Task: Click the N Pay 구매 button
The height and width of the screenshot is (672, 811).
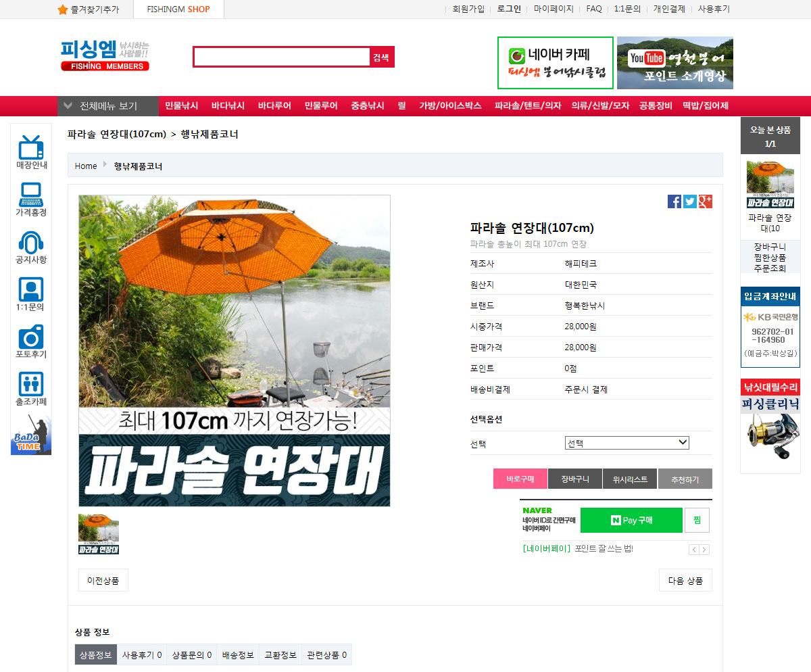Action: click(631, 521)
